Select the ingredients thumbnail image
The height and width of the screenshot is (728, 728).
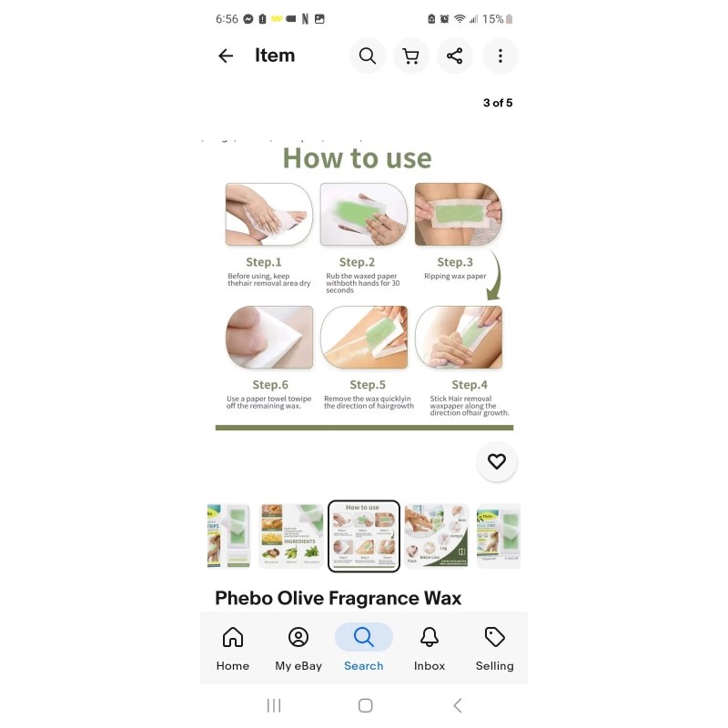coord(291,536)
